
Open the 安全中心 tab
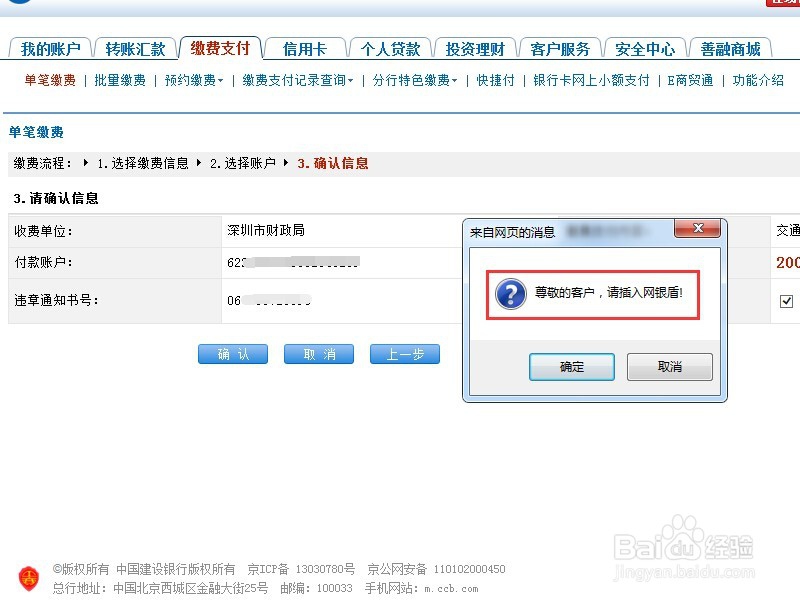point(645,46)
